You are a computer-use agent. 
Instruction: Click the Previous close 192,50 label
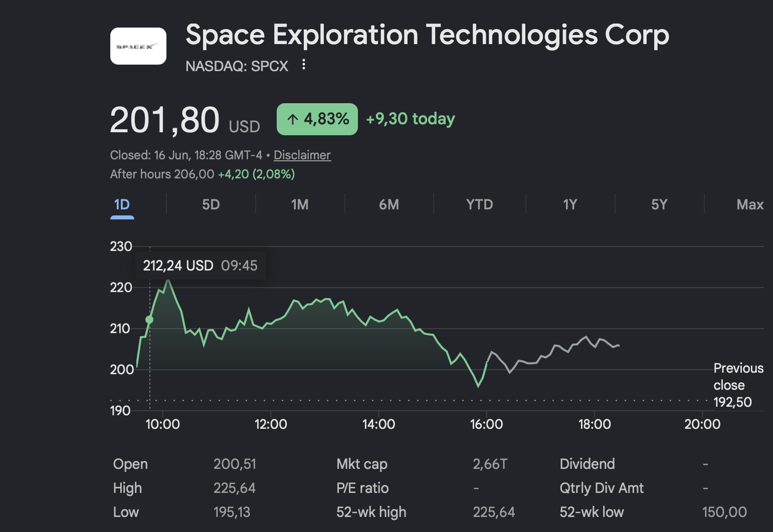pyautogui.click(x=738, y=385)
